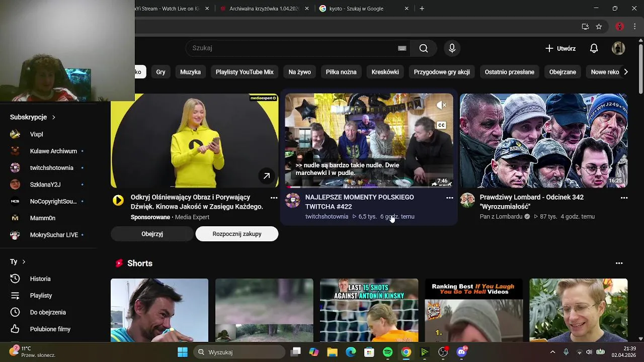Open the account avatar menu

618,48
